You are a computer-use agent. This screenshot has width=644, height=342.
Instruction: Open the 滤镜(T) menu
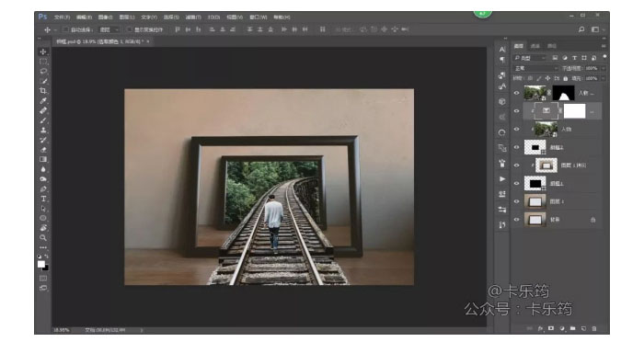193,17
